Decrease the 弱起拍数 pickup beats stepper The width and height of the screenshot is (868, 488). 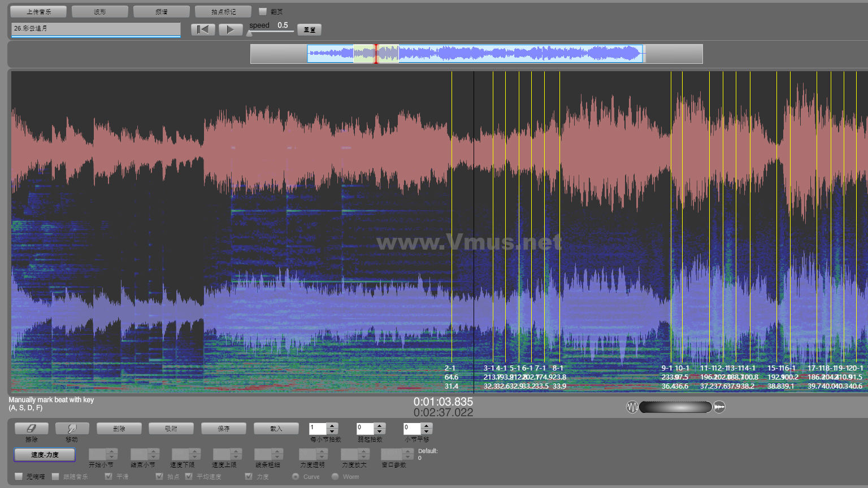(380, 432)
